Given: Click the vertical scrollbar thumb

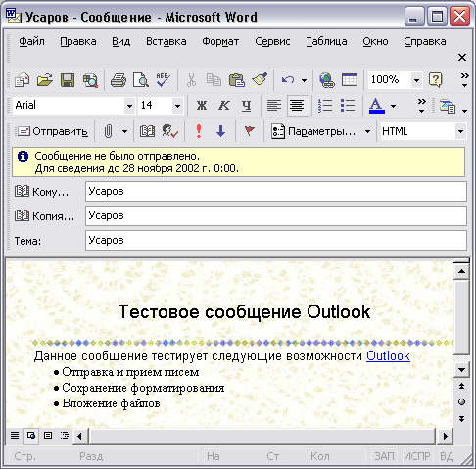Looking at the screenshot, I should (461, 316).
